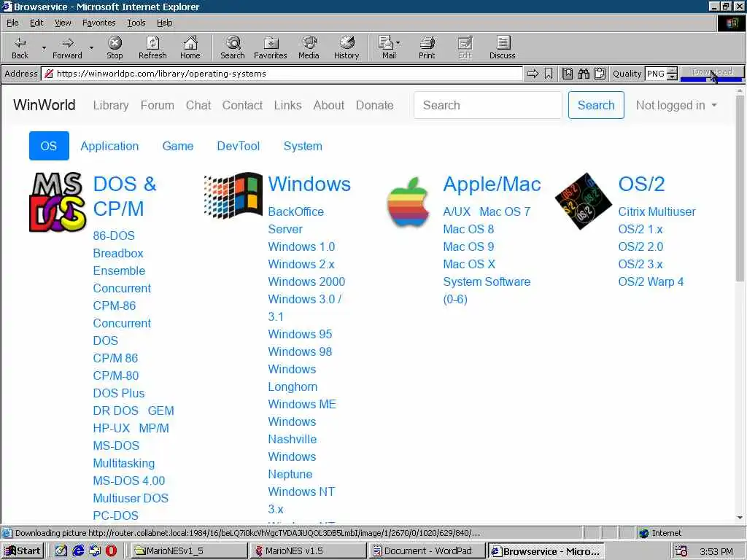
Task: Open the OS/2 Warp 4 link
Action: coord(651,282)
